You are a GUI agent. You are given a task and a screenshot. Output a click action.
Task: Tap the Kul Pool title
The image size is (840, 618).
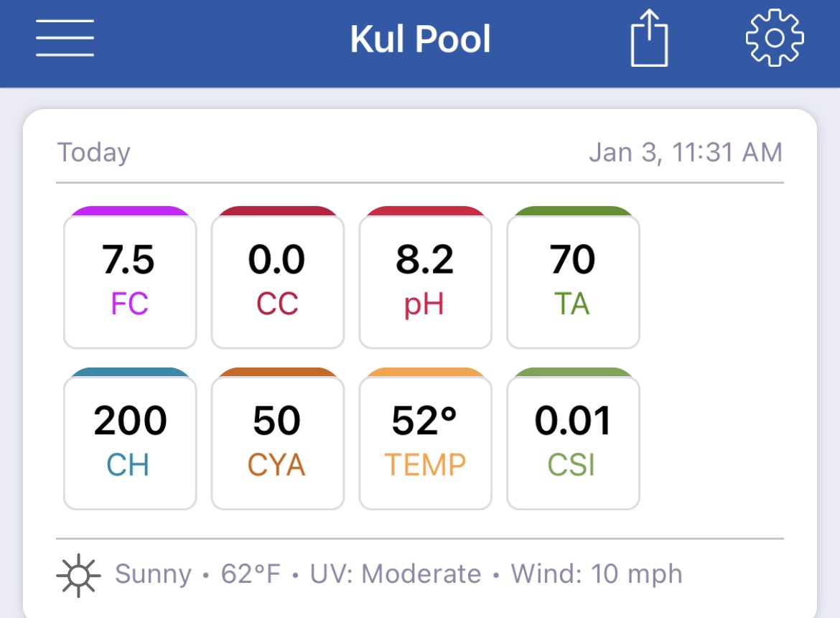click(x=420, y=39)
